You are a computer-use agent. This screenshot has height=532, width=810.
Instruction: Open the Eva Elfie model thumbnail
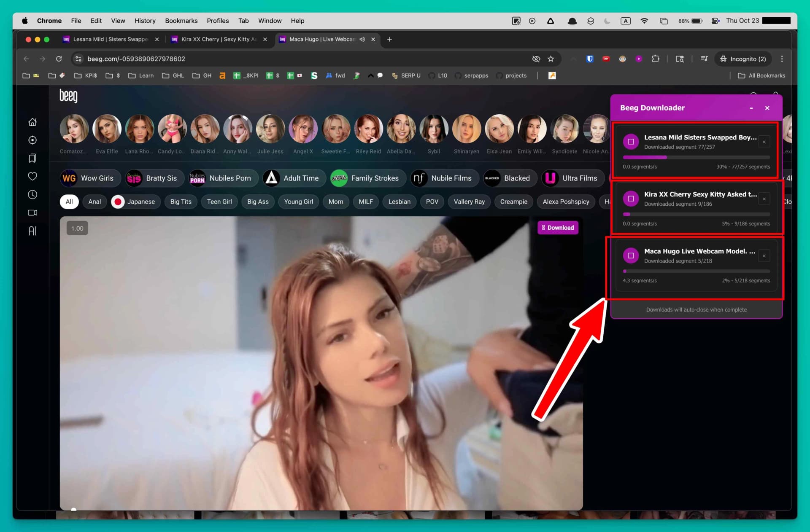tap(107, 129)
